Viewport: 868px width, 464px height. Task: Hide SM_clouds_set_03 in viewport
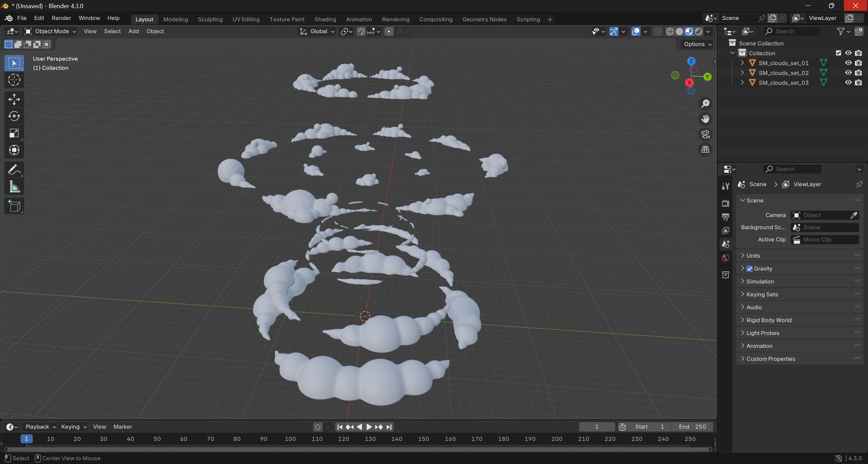848,82
